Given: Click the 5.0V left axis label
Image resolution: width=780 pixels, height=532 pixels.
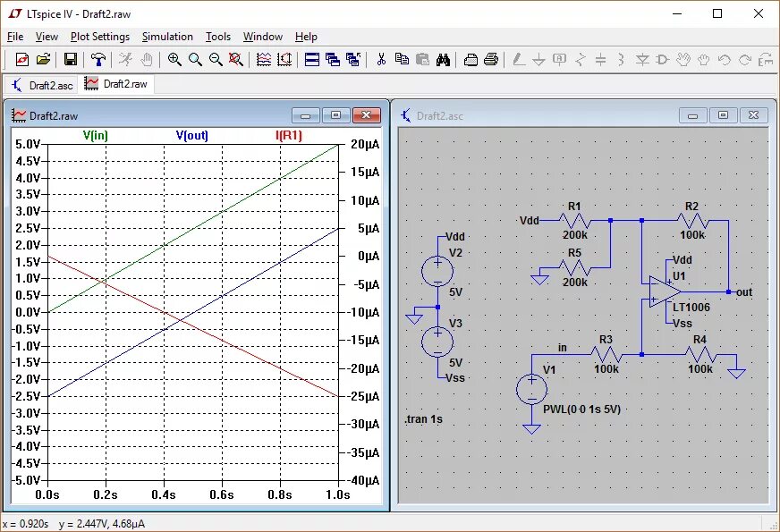Looking at the screenshot, I should click(x=28, y=144).
